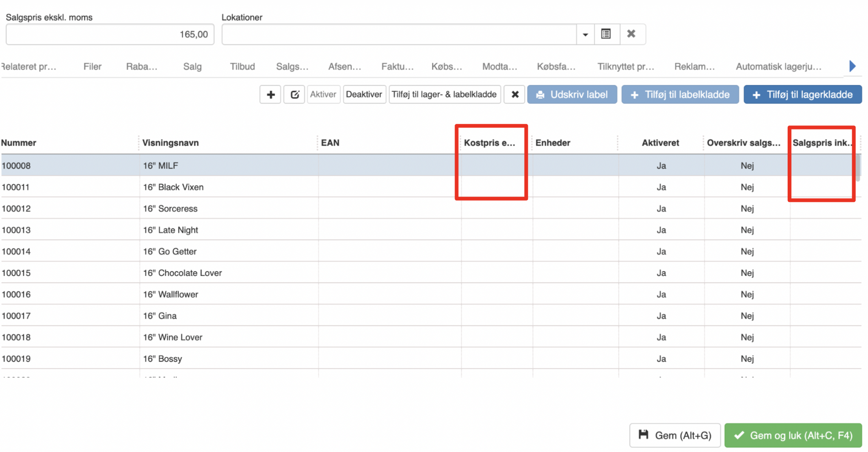Select the 16" Go Getter row

pyautogui.click(x=431, y=251)
